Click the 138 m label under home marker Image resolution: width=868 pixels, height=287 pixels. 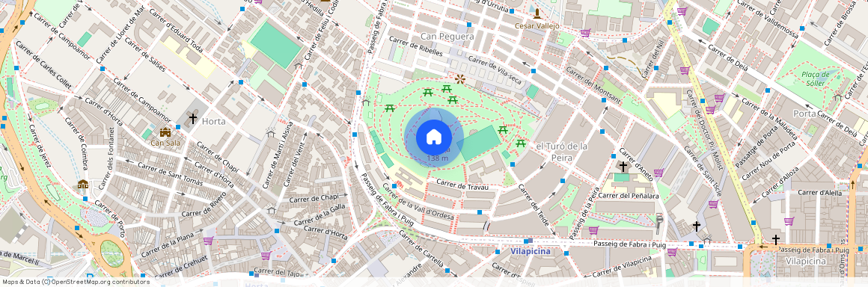click(437, 158)
